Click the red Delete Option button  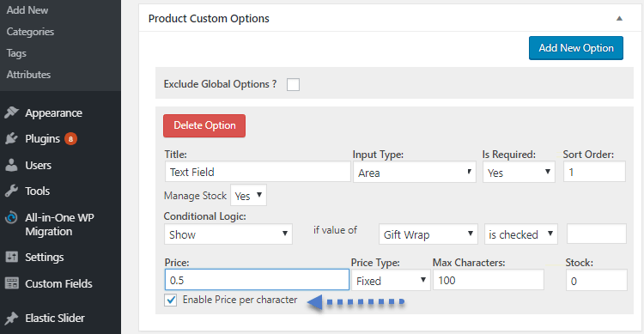204,125
